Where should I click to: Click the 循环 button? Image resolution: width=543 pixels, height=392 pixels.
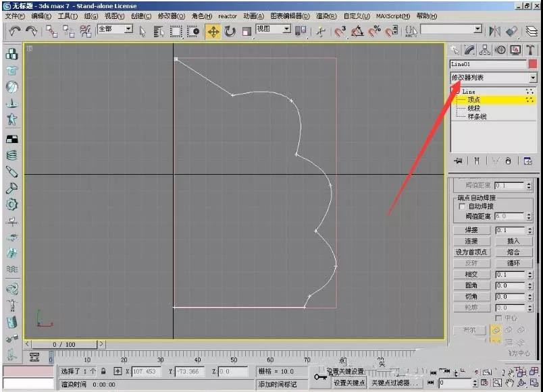coord(513,263)
